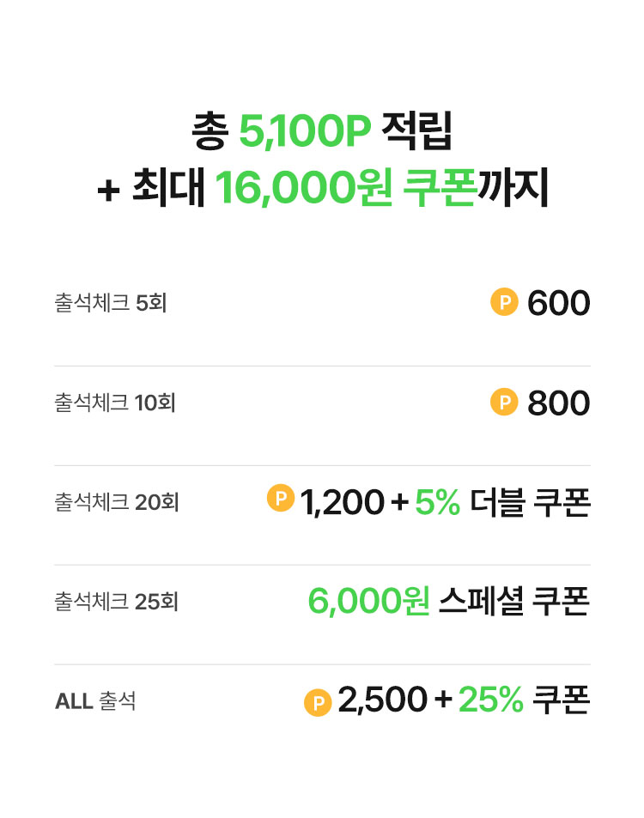The image size is (644, 818).
Task: Select the 출석체크 25회 row label
Action: pos(116,602)
